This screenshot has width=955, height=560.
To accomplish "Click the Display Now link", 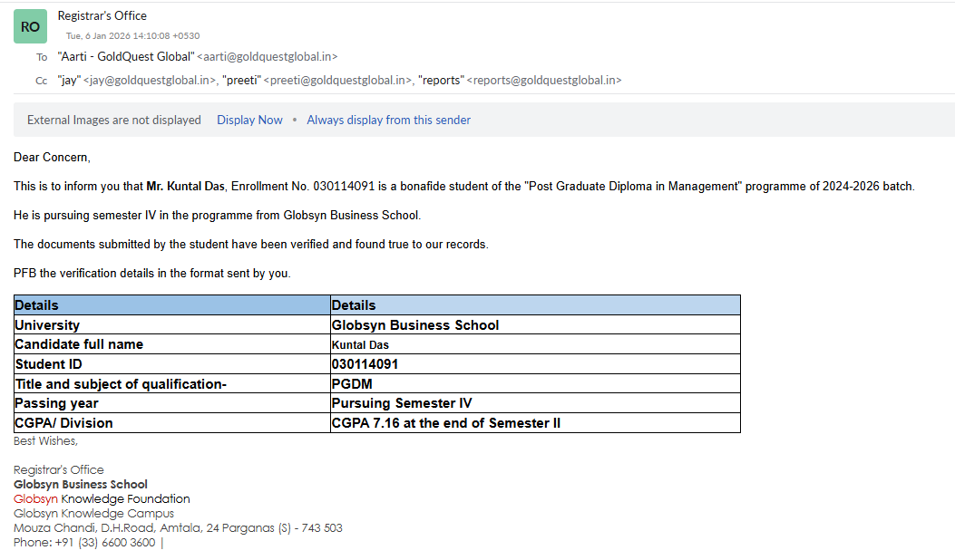I will (x=249, y=120).
